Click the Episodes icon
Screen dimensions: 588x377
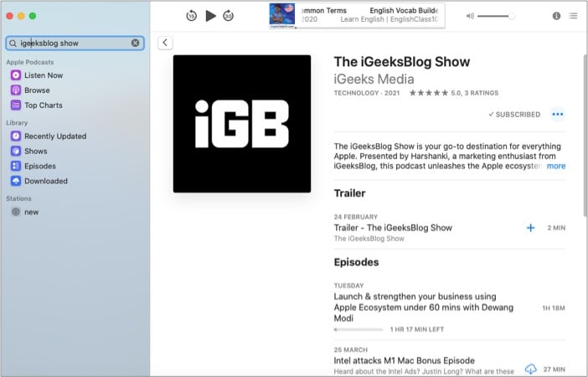point(16,166)
